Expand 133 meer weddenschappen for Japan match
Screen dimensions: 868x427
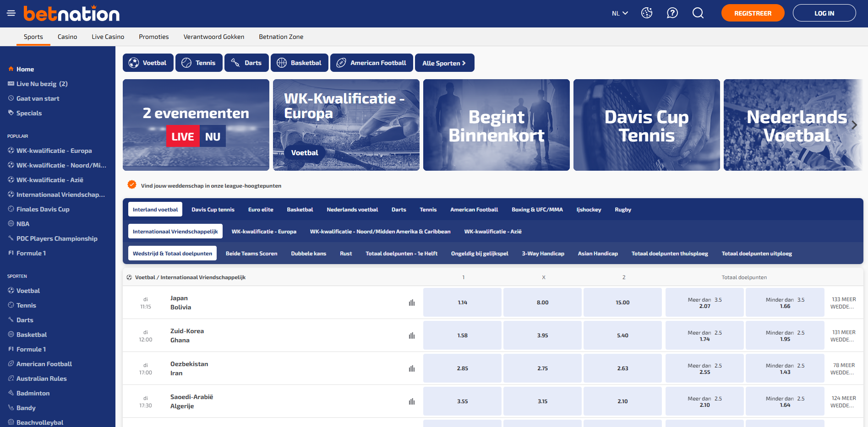(844, 303)
